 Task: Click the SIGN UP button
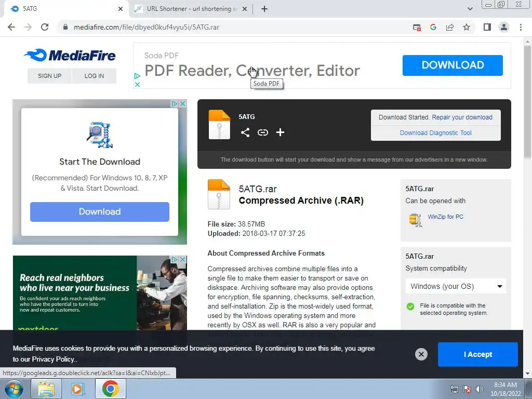(x=49, y=76)
